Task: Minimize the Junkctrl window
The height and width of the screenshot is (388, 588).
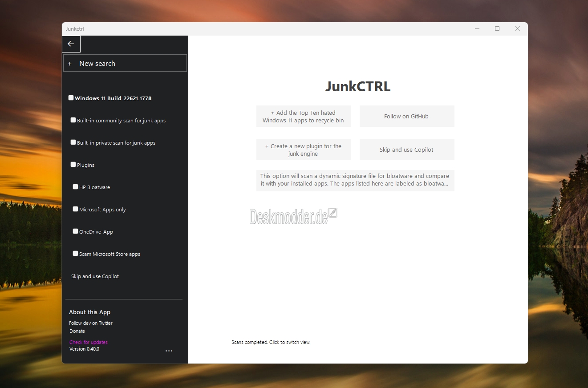Action: [477, 29]
